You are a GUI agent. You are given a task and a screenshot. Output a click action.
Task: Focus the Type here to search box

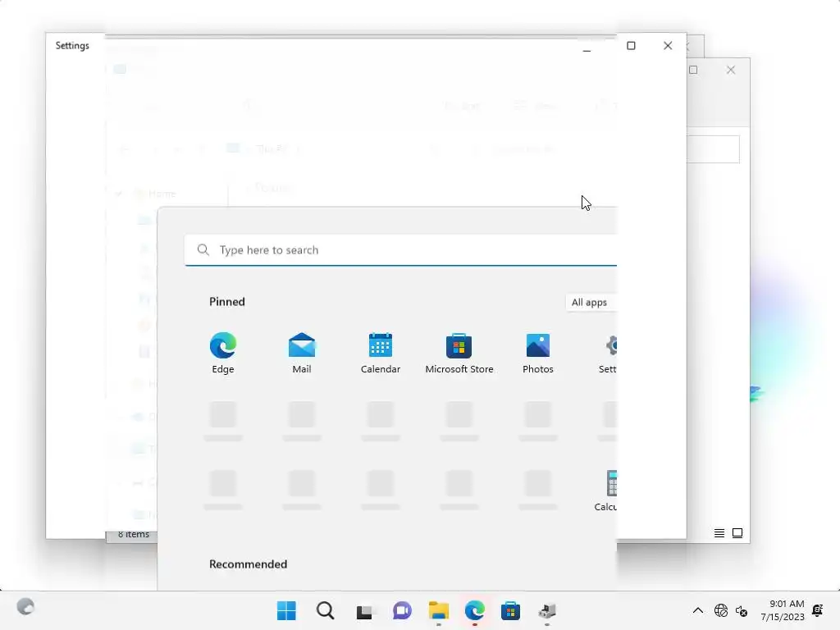[400, 250]
